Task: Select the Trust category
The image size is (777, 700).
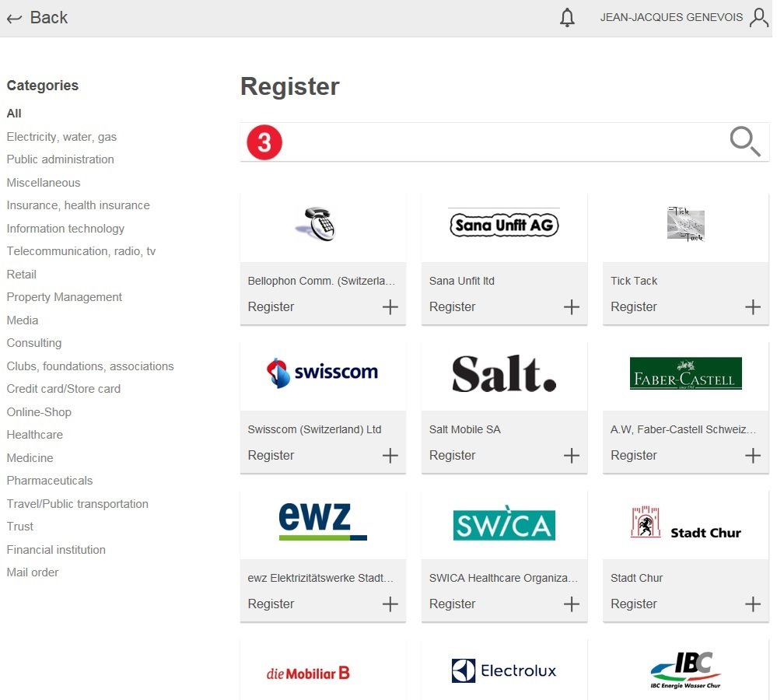Action: 19,527
